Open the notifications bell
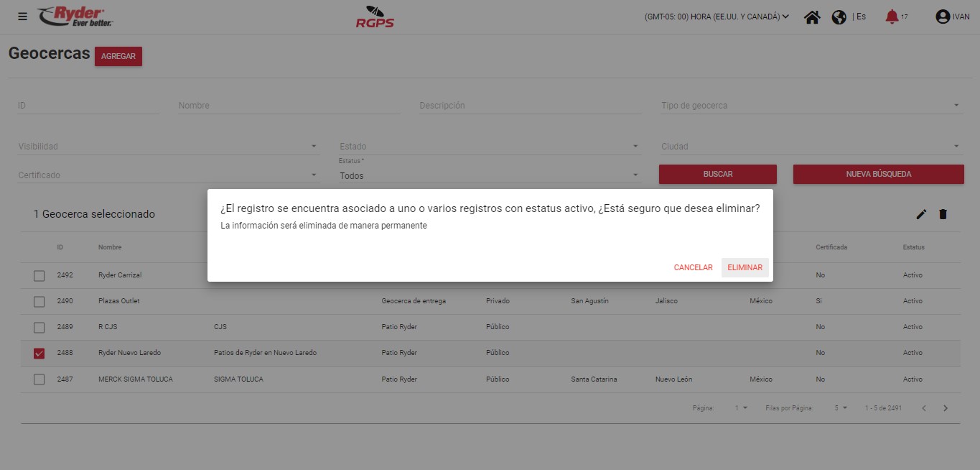Image resolution: width=980 pixels, height=470 pixels. [x=892, y=17]
